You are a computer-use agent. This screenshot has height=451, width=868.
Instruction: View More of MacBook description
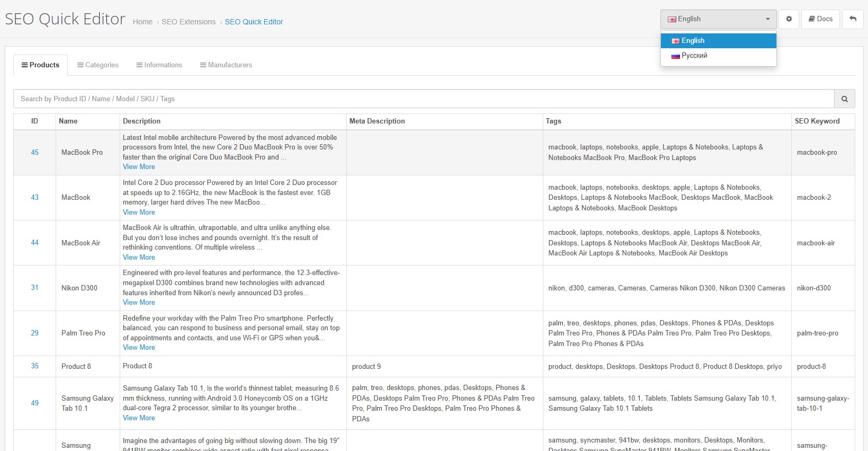pyautogui.click(x=139, y=213)
